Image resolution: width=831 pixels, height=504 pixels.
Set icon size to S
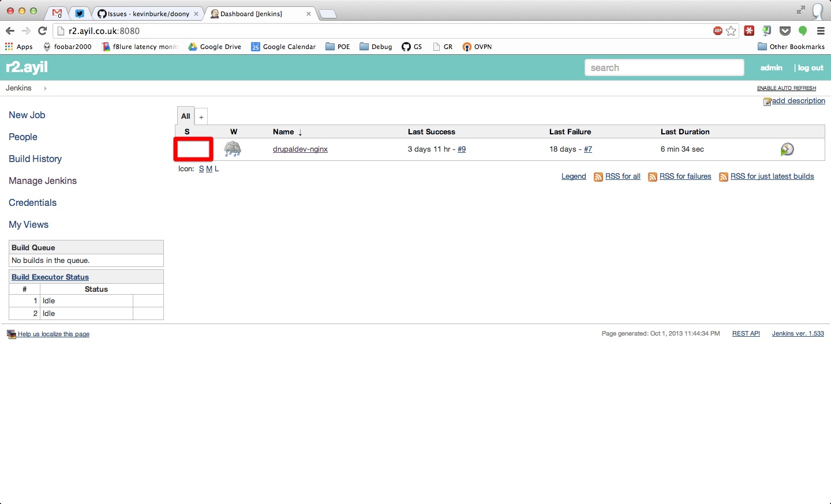[x=201, y=169]
